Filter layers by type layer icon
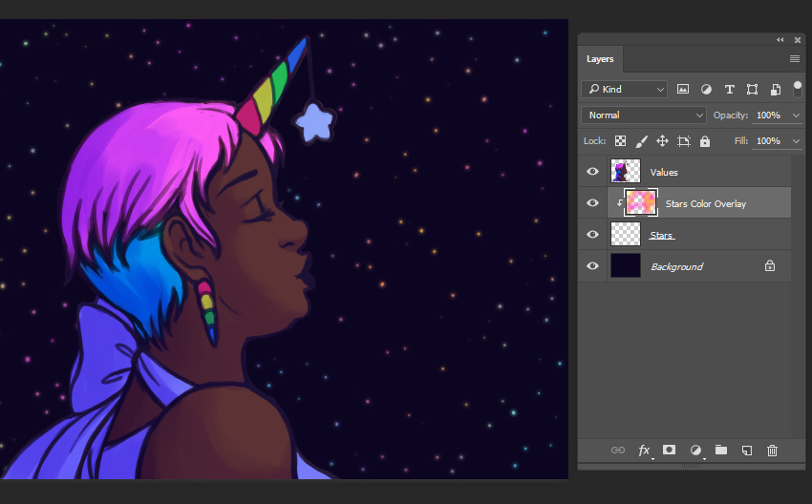 [729, 89]
